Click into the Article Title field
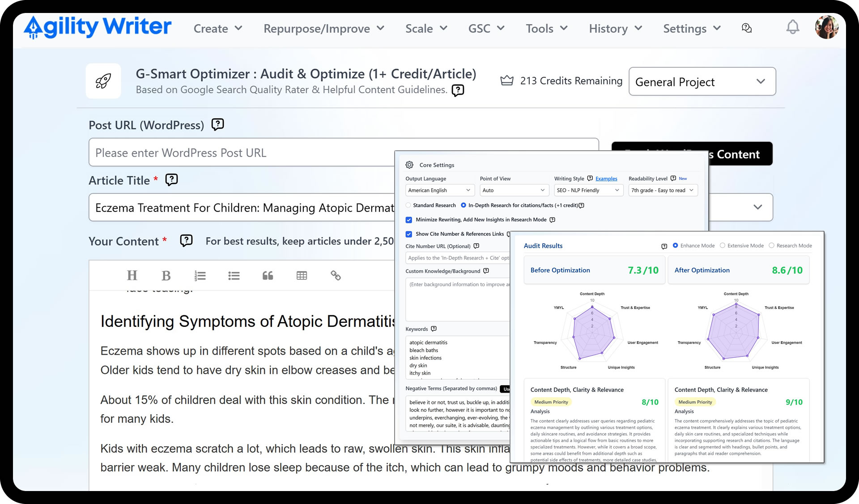Viewport: 859px width, 504px height. (x=242, y=208)
